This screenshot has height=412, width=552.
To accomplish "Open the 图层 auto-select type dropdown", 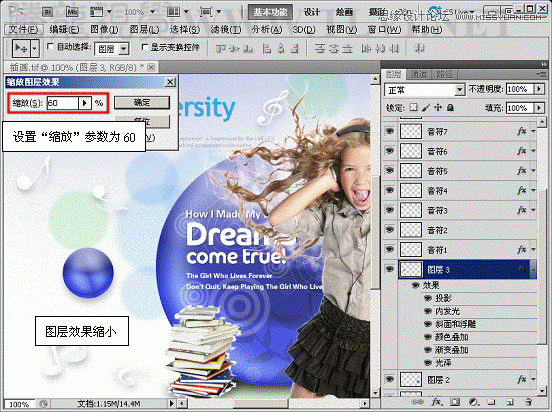I will [x=124, y=49].
